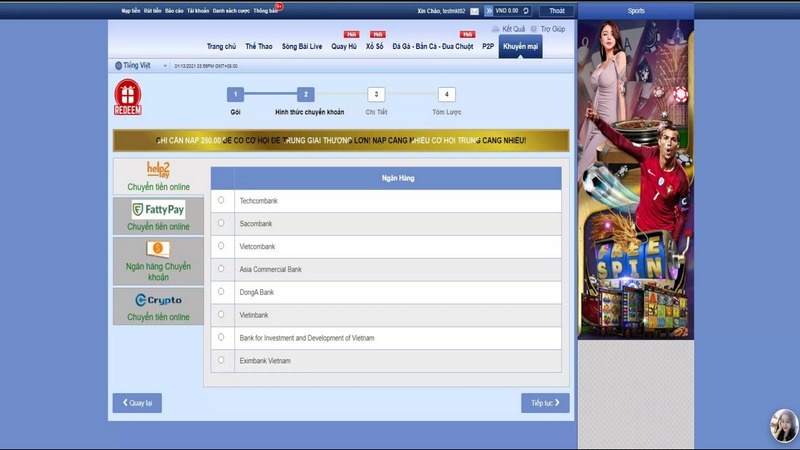Select the Techcombank radio button
The width and height of the screenshot is (800, 450).
pos(221,200)
